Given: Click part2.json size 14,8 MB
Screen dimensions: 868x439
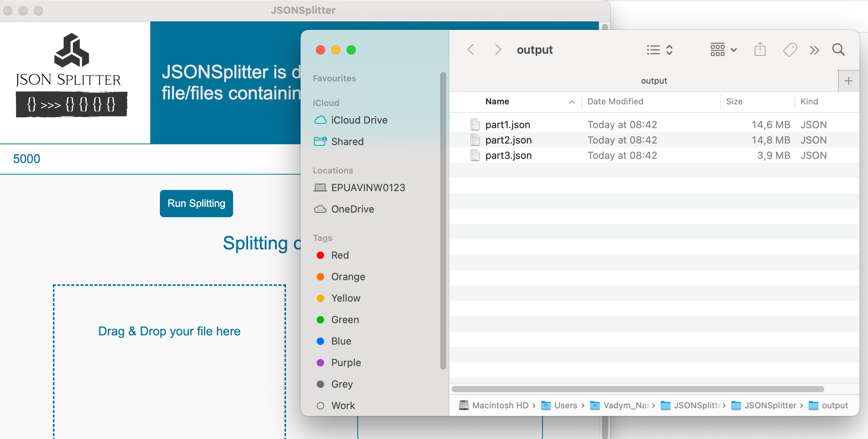Looking at the screenshot, I should [771, 140].
